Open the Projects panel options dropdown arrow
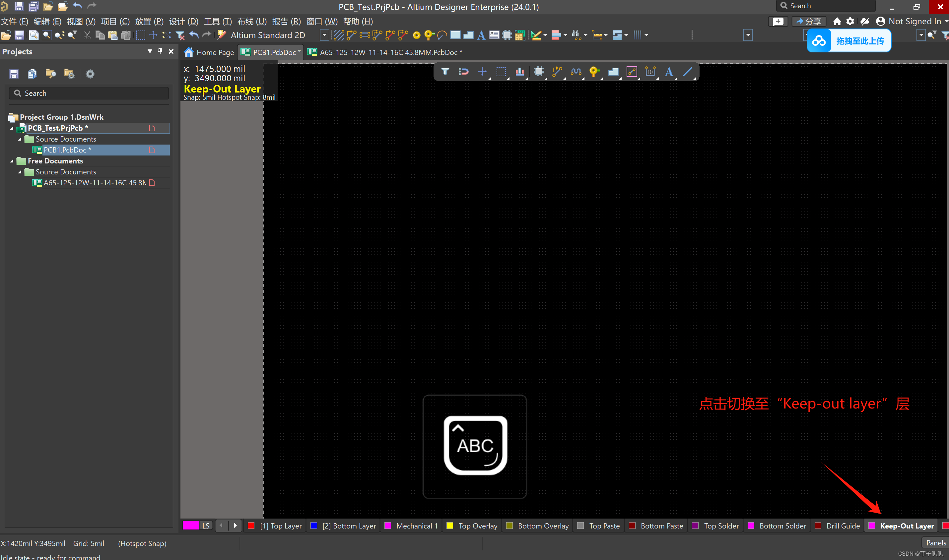Screen dimensions: 949x560 click(150, 51)
